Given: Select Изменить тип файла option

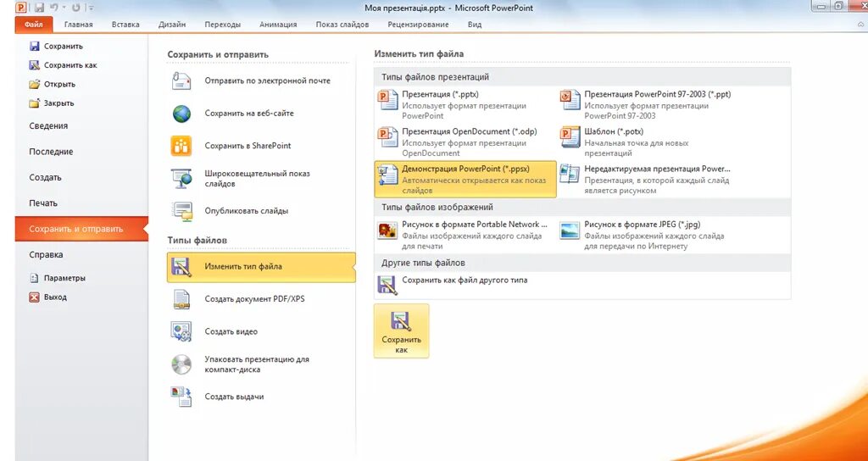Looking at the screenshot, I should point(261,267).
